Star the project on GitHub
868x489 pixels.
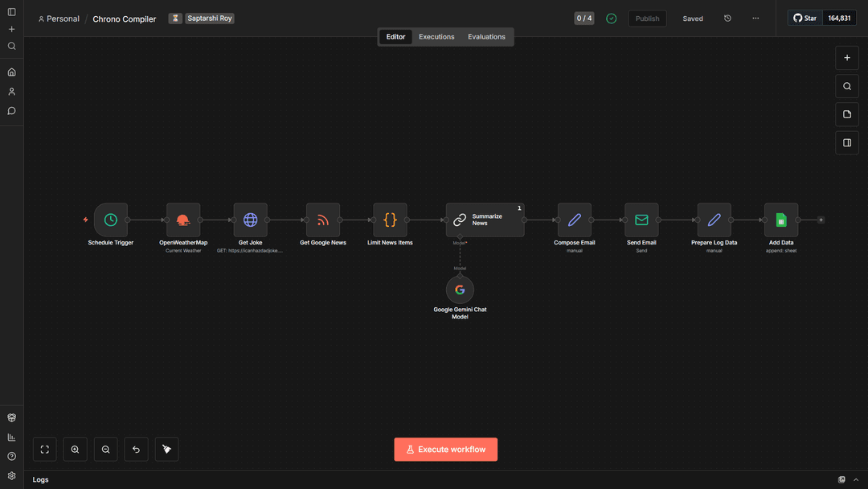tap(804, 17)
